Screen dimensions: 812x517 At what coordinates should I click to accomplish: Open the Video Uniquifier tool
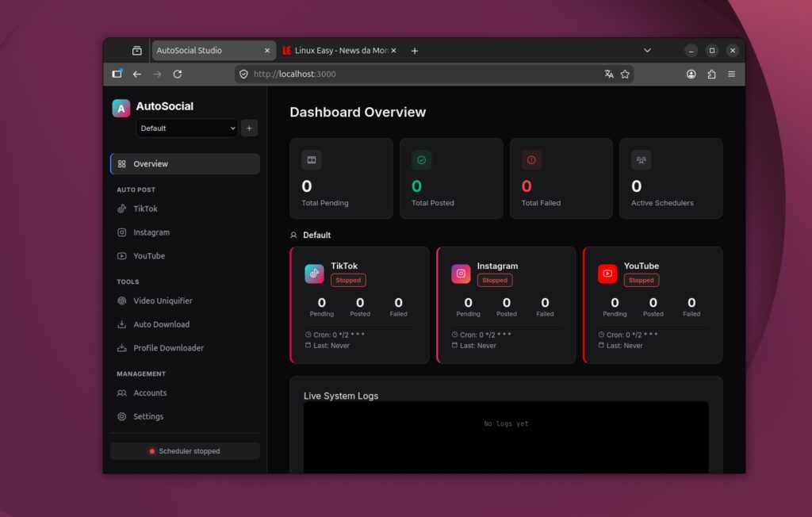185,301
